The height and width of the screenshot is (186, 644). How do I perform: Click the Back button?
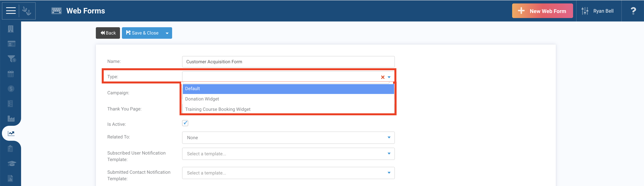click(108, 33)
